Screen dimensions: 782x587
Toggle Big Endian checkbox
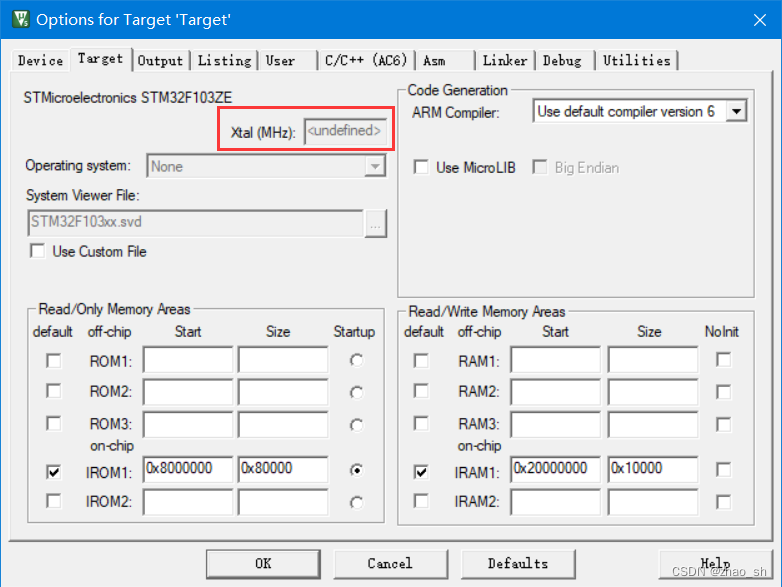[540, 167]
